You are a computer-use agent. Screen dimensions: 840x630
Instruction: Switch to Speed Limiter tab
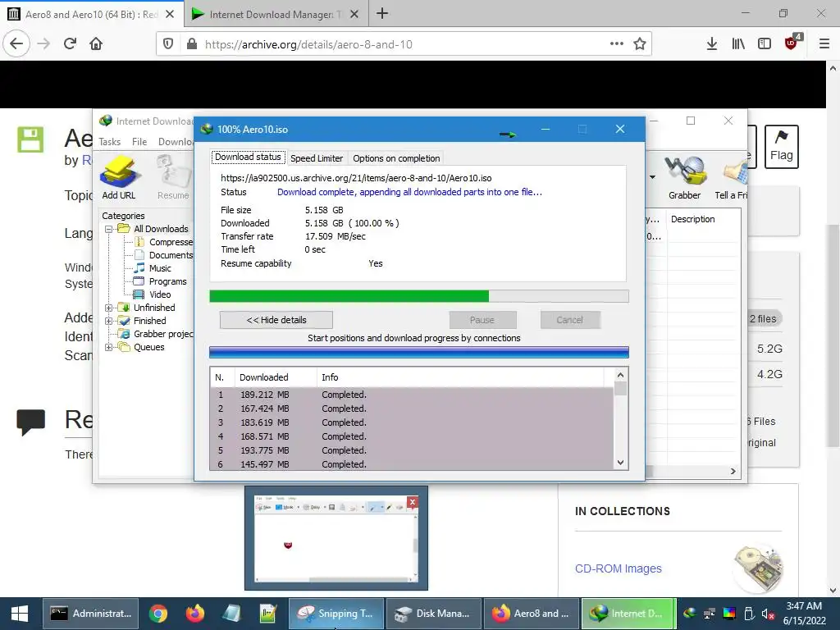317,158
